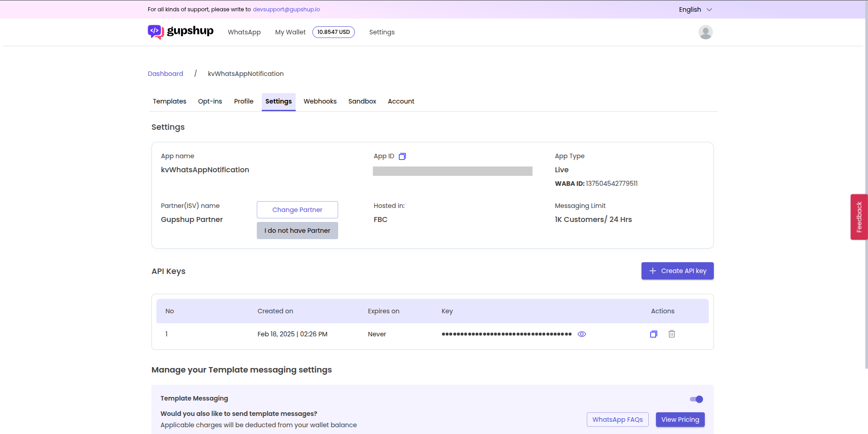Click the Key column header
Image resolution: width=868 pixels, height=434 pixels.
(447, 311)
